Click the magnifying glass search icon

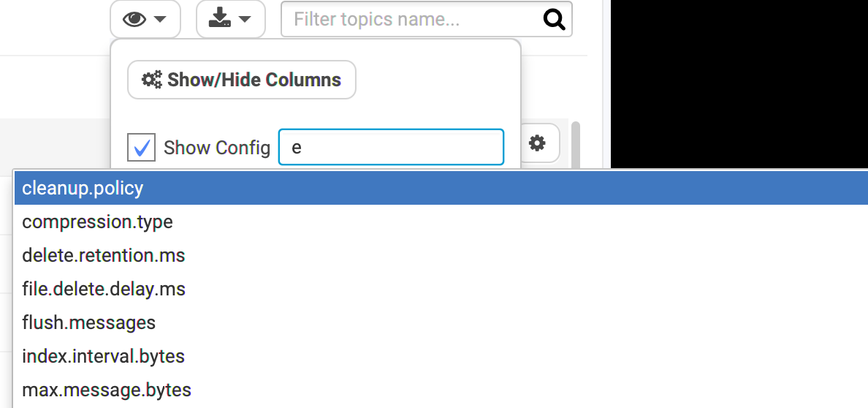coord(554,20)
